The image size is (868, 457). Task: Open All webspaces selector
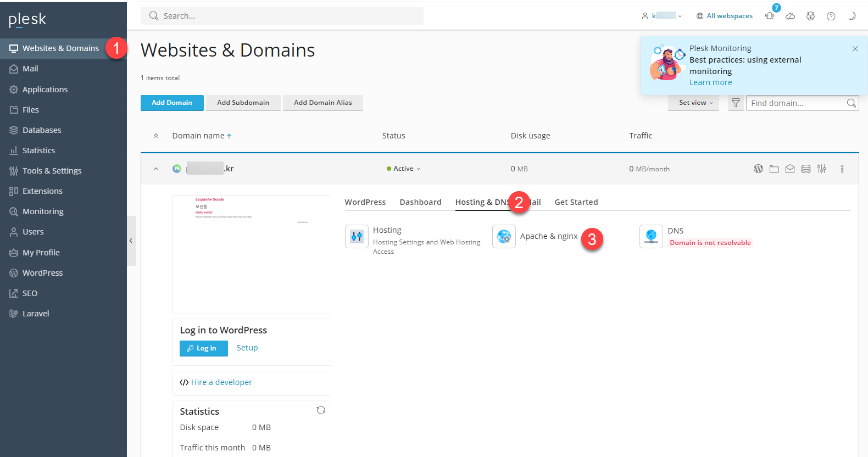click(x=725, y=16)
